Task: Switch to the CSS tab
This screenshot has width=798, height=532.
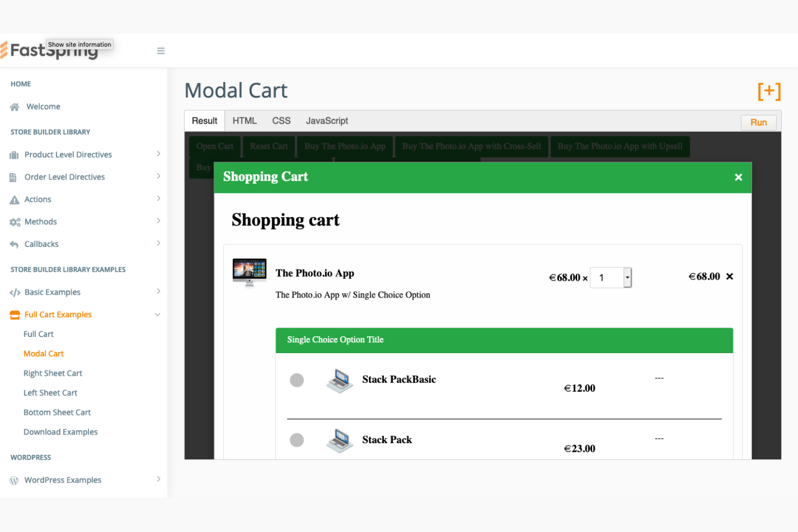Action: [x=281, y=121]
